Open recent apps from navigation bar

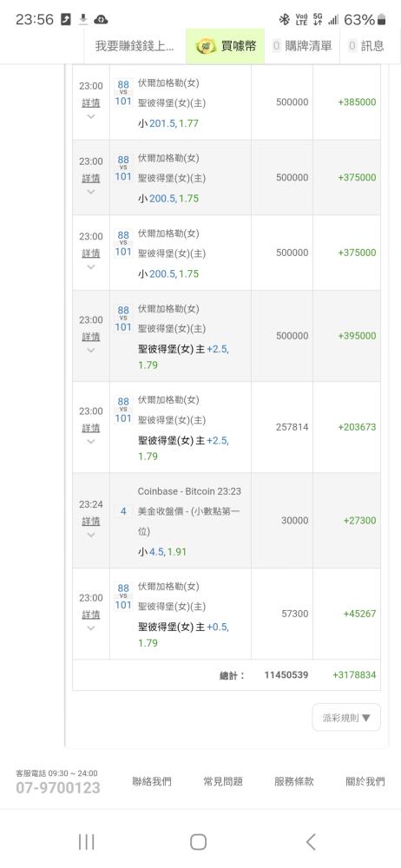87,842
